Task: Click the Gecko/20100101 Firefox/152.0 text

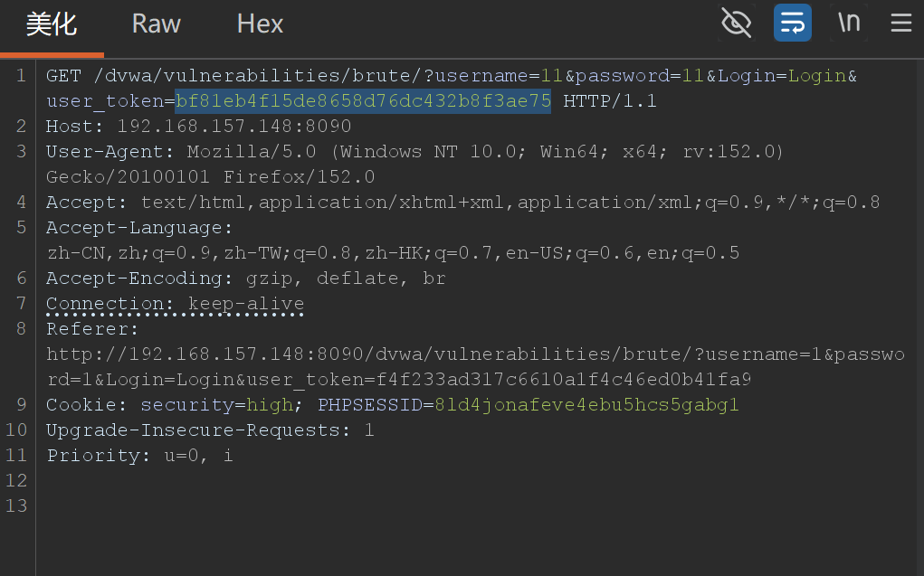Action: tap(210, 176)
